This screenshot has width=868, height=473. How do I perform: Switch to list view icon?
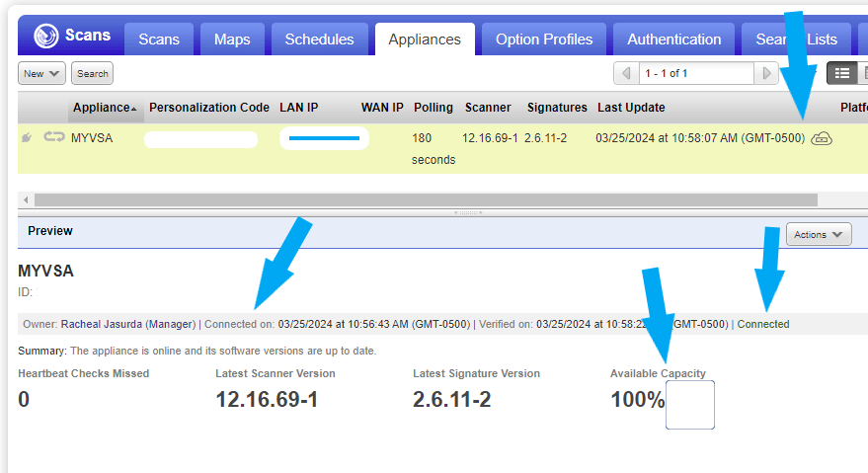point(842,73)
